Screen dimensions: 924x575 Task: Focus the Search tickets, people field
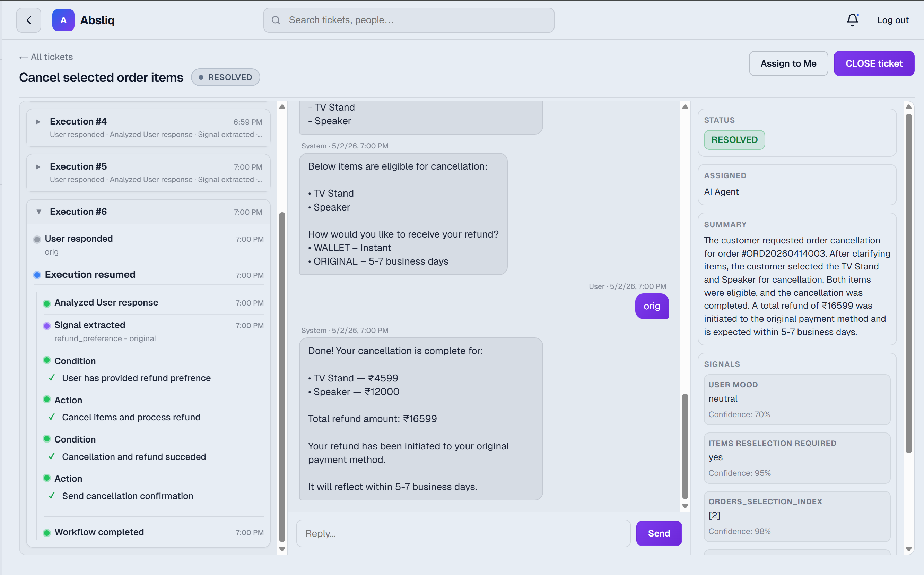pos(409,20)
